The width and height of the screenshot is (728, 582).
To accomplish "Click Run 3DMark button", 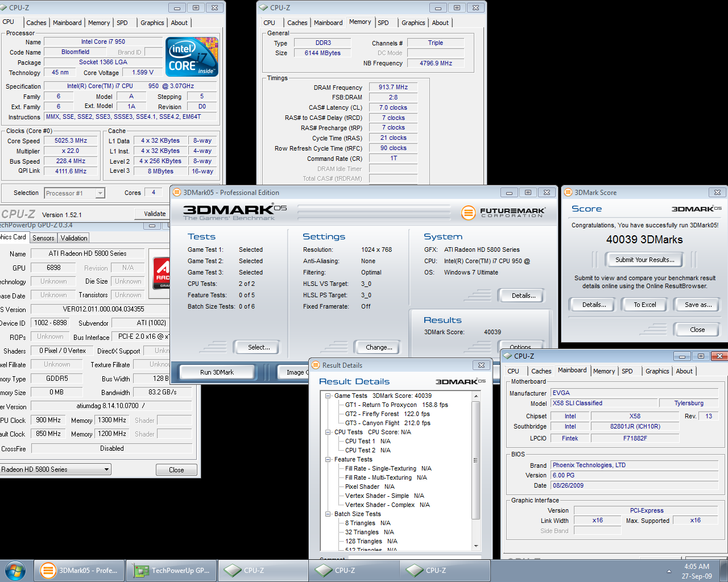I will [217, 372].
